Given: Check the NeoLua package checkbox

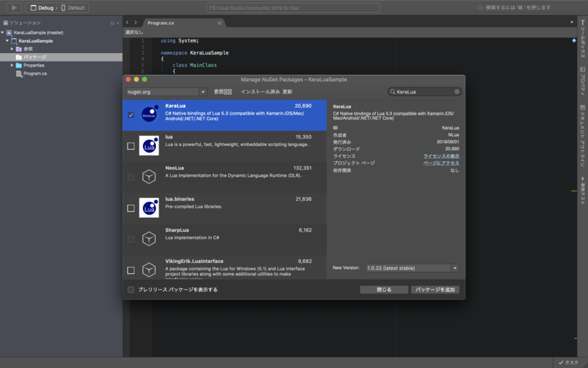Looking at the screenshot, I should click(x=131, y=177).
